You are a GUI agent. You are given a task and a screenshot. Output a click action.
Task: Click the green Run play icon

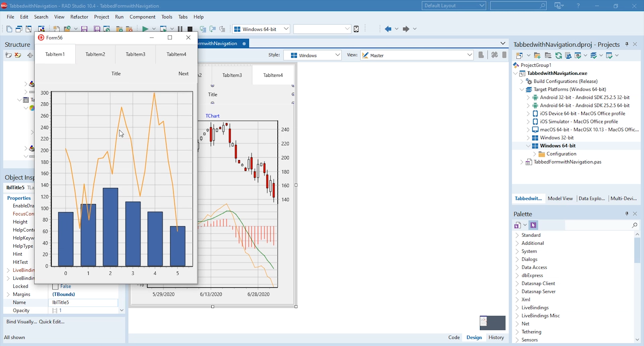coord(145,29)
